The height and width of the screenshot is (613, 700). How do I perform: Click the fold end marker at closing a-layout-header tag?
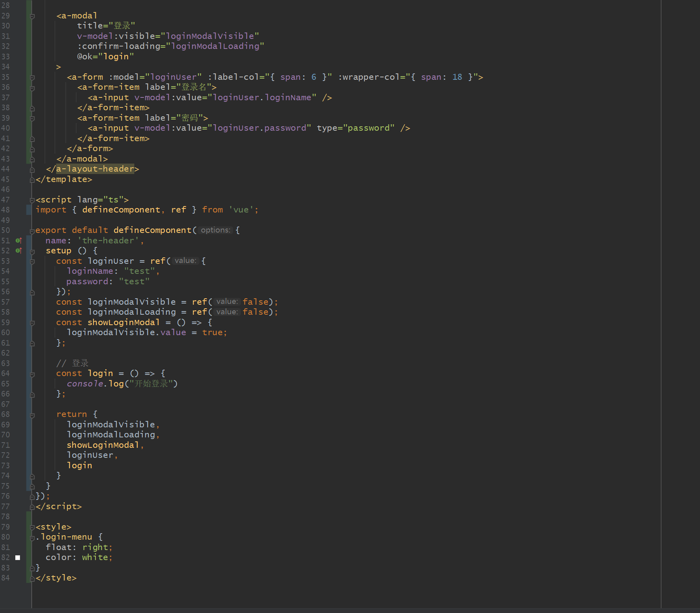tap(32, 170)
